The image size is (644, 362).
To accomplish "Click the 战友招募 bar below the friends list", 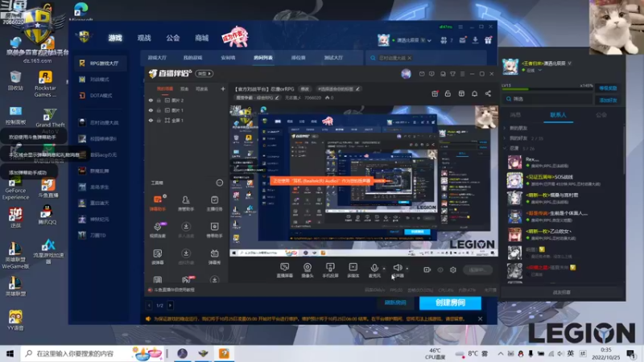I will pos(561,292).
